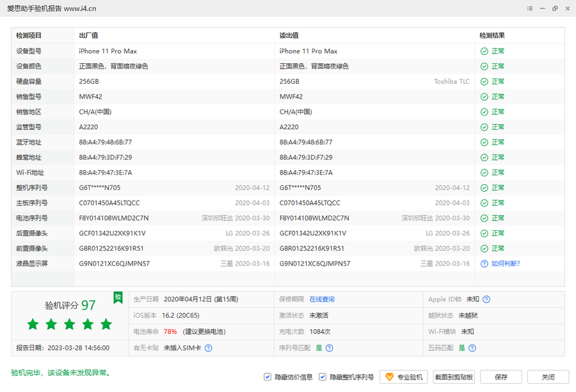Open 专业验机 professional inspection
The width and height of the screenshot is (576, 392).
(x=404, y=377)
